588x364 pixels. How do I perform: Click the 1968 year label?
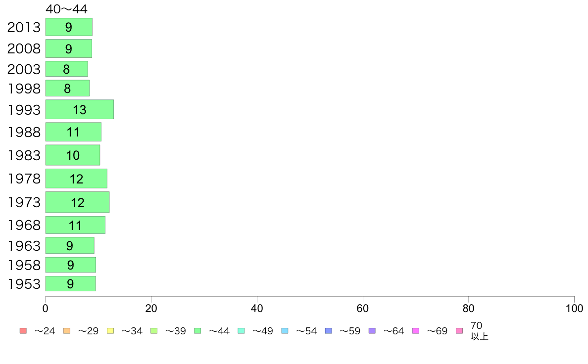coord(24,226)
